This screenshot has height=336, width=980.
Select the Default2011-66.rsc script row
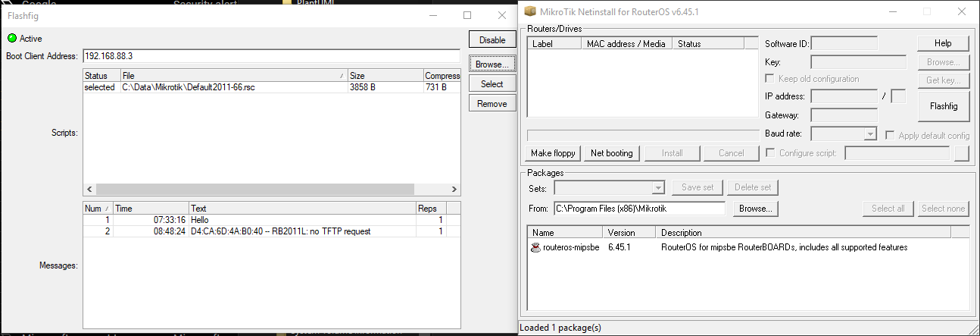pos(271,87)
